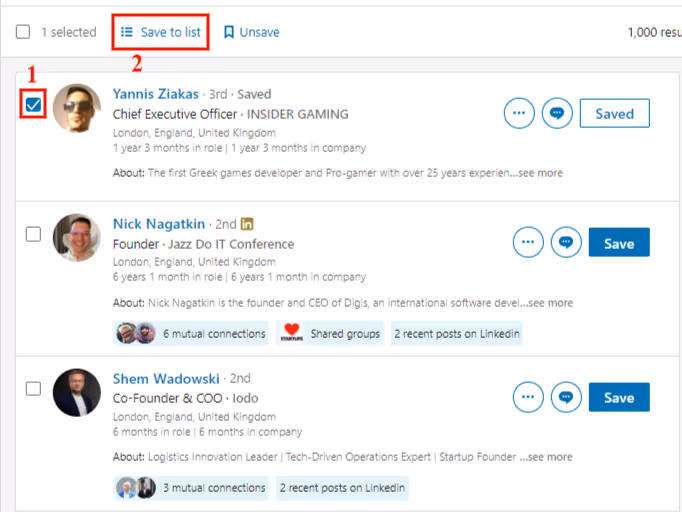682x512 pixels.
Task: Click Nick Nagatkin's '2 recent posts on Linkedin'
Action: point(457,334)
